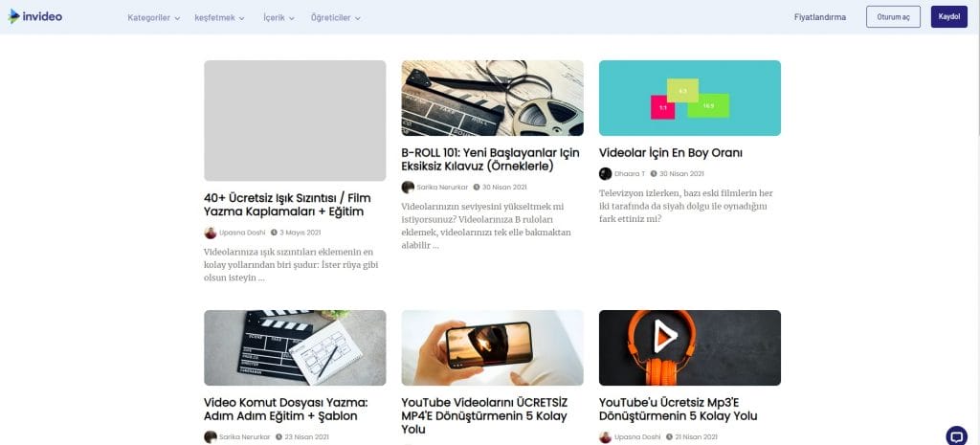Open the chat support bubble icon
Viewport: 980px width, 445px height.
click(x=956, y=435)
